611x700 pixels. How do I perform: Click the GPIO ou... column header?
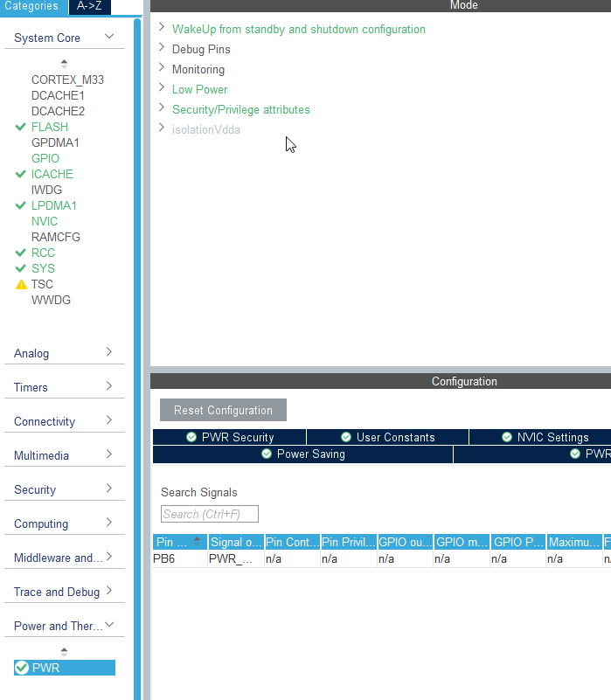point(405,542)
